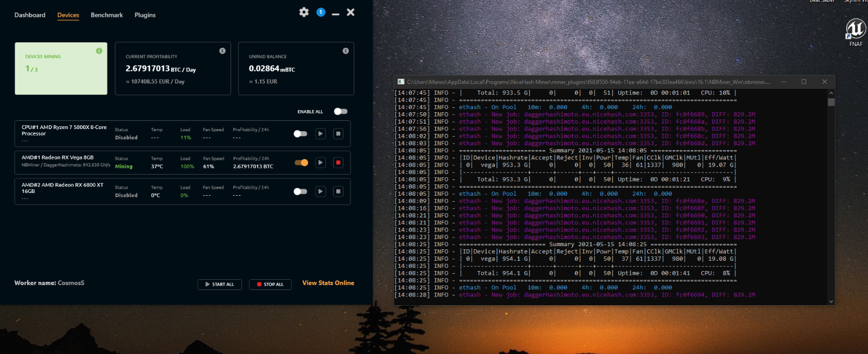Minimize the nbminer console window
Viewport: 868px width, 354px height.
pyautogui.click(x=783, y=82)
